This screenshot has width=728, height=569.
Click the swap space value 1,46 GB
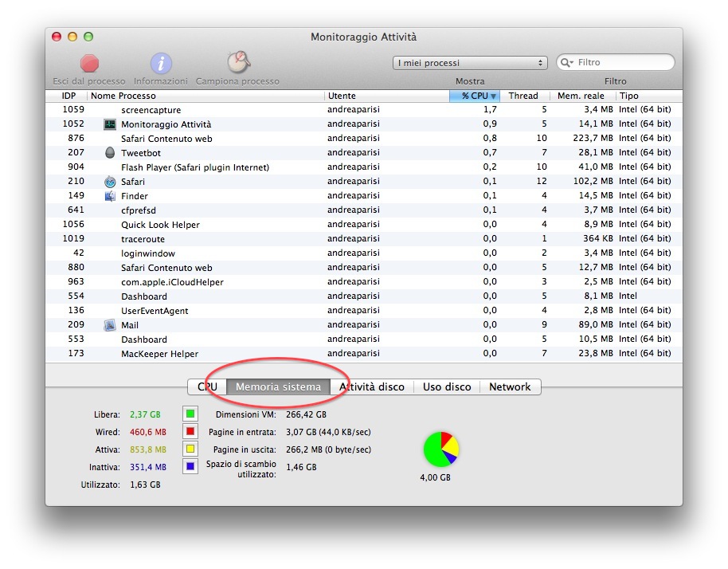(x=301, y=467)
